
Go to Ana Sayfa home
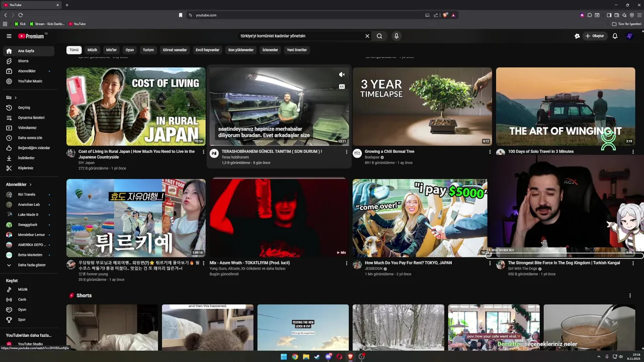[28, 51]
